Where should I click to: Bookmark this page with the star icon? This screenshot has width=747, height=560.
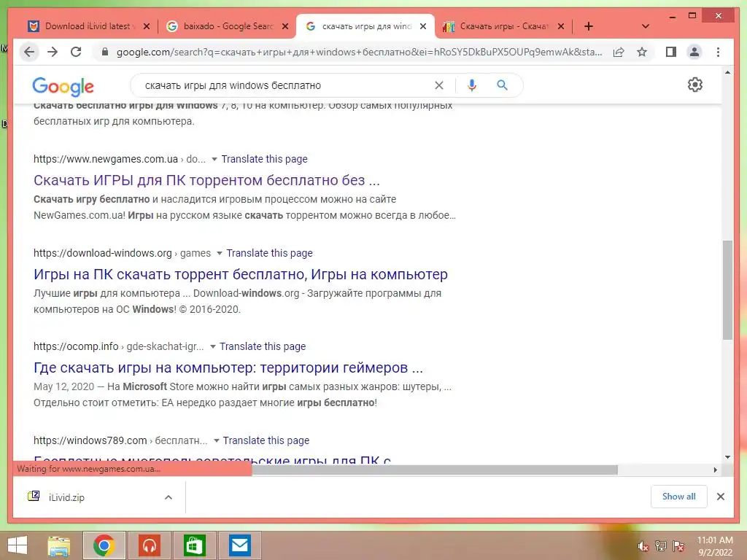click(642, 52)
